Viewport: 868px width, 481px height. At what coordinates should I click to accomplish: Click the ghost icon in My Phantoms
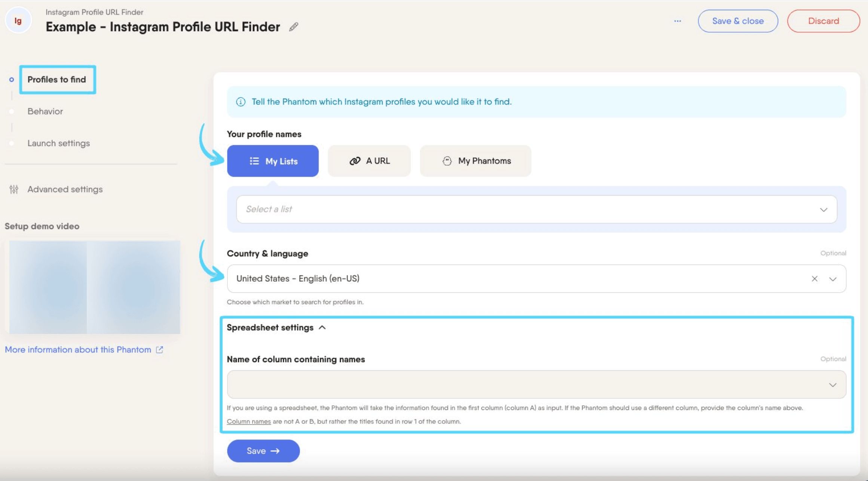[447, 161]
